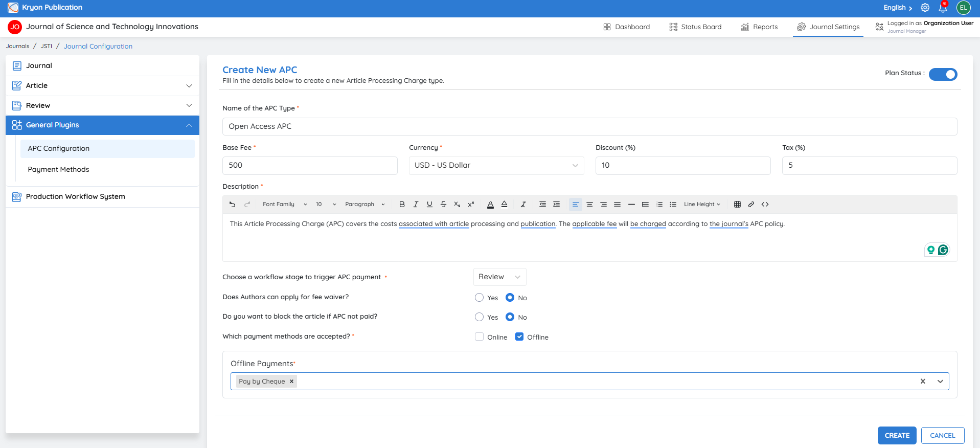This screenshot has height=448, width=980.
Task: Insert a numbered list
Action: [659, 205]
